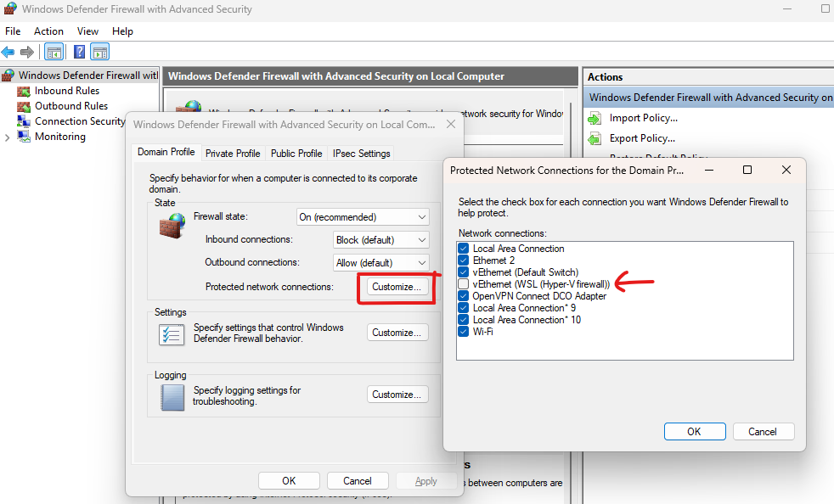This screenshot has height=504, width=834.
Task: Click OK in Protected Network Connections dialog
Action: point(695,432)
